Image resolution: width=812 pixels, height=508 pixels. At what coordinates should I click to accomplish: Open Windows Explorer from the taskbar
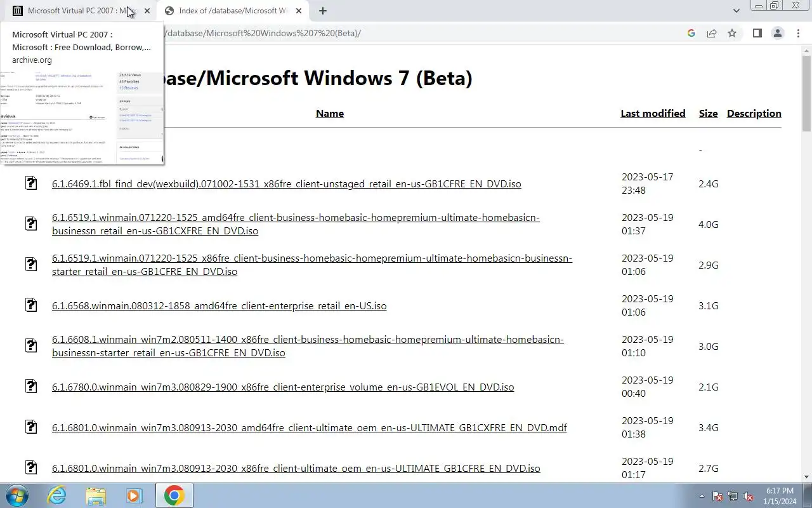click(96, 495)
